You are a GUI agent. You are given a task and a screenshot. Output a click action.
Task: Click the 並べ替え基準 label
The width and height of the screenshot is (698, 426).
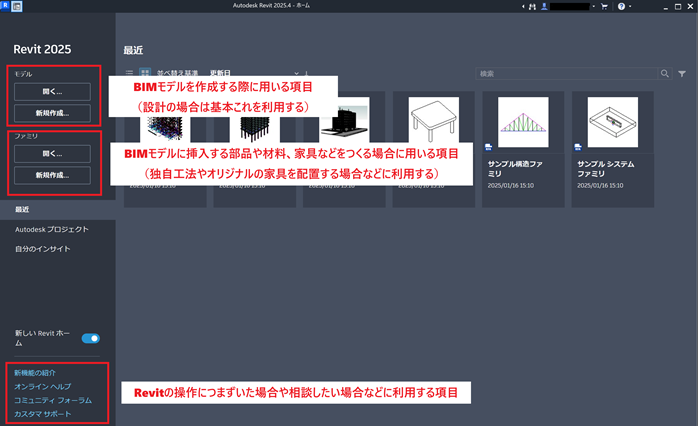pos(177,73)
